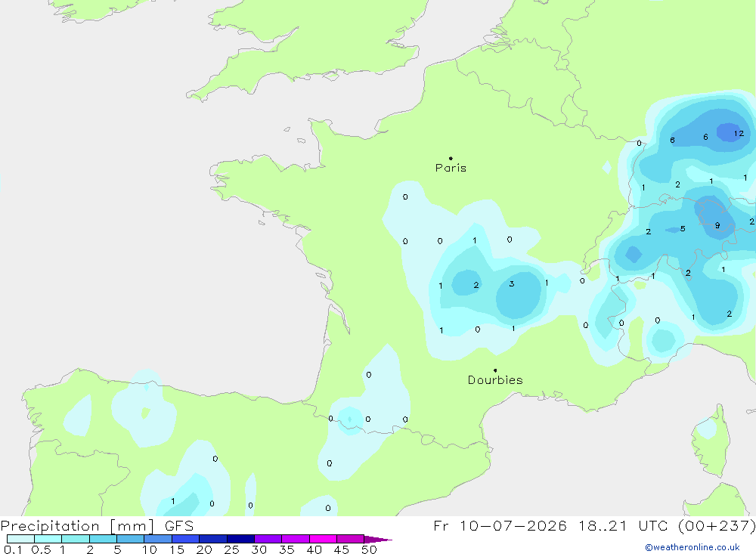Click the 9 mm precipitation value
Image resolution: width=756 pixels, height=554 pixels.
click(x=717, y=225)
